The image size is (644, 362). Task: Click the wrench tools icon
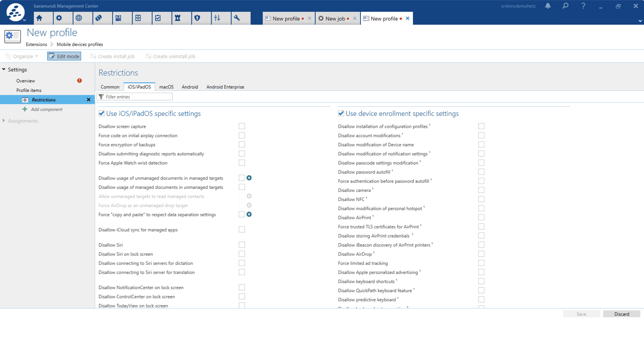237,18
